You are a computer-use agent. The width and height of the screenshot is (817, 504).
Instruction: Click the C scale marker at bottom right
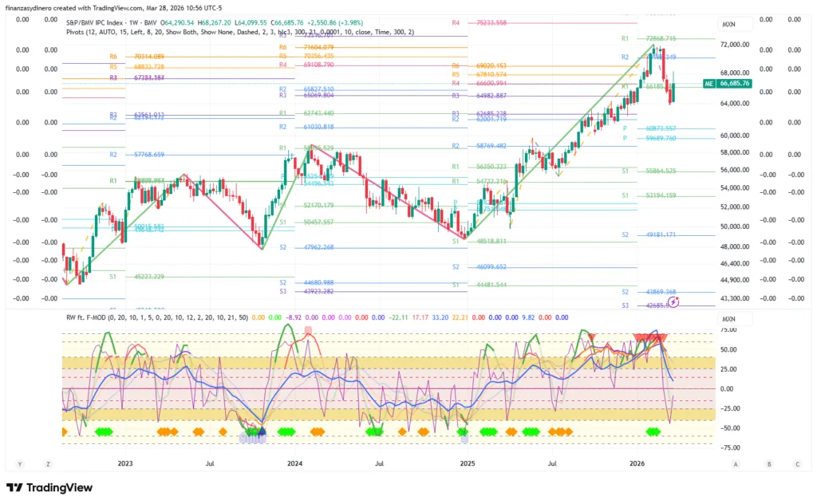[796, 463]
